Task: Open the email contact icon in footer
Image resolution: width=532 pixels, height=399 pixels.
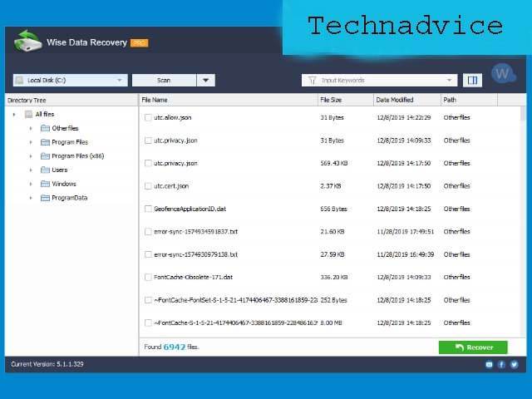Action: tap(489, 364)
